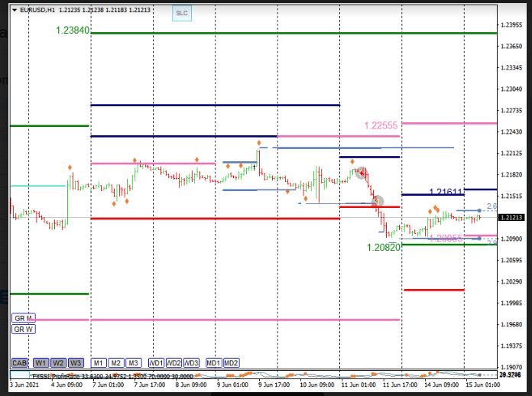The height and width of the screenshot is (396, 532).
Task: Click the GR M button
Action: pos(23,318)
